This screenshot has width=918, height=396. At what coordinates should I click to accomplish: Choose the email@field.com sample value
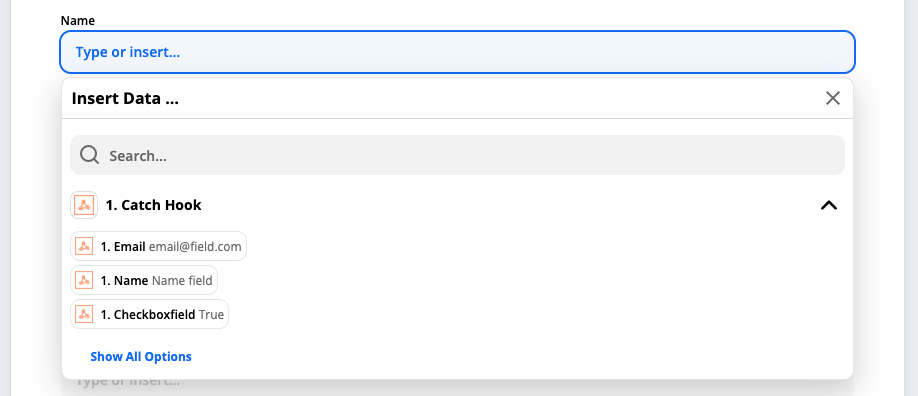(x=195, y=247)
